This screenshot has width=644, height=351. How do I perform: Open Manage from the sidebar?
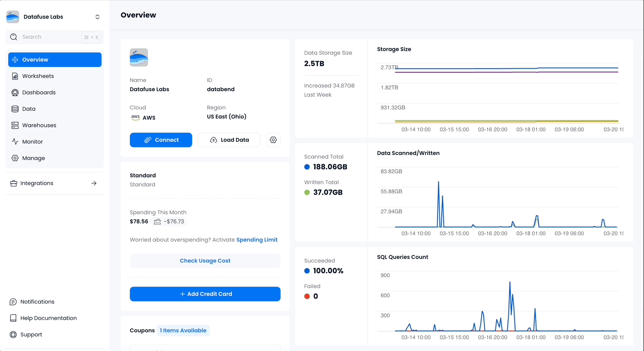[x=55, y=158]
